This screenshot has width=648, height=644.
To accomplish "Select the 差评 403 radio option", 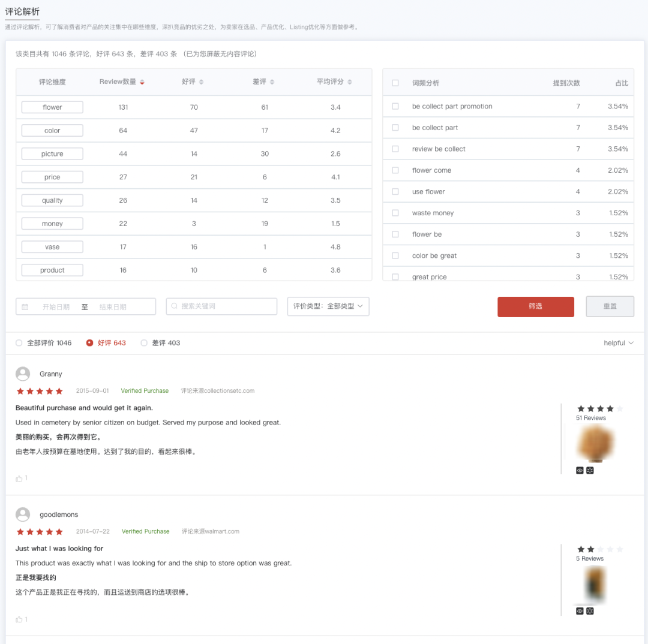I will [144, 343].
